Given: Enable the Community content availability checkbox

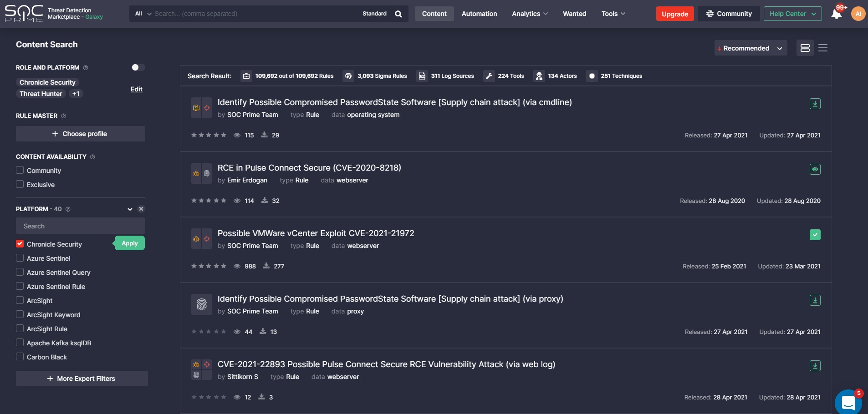Looking at the screenshot, I should [x=20, y=170].
